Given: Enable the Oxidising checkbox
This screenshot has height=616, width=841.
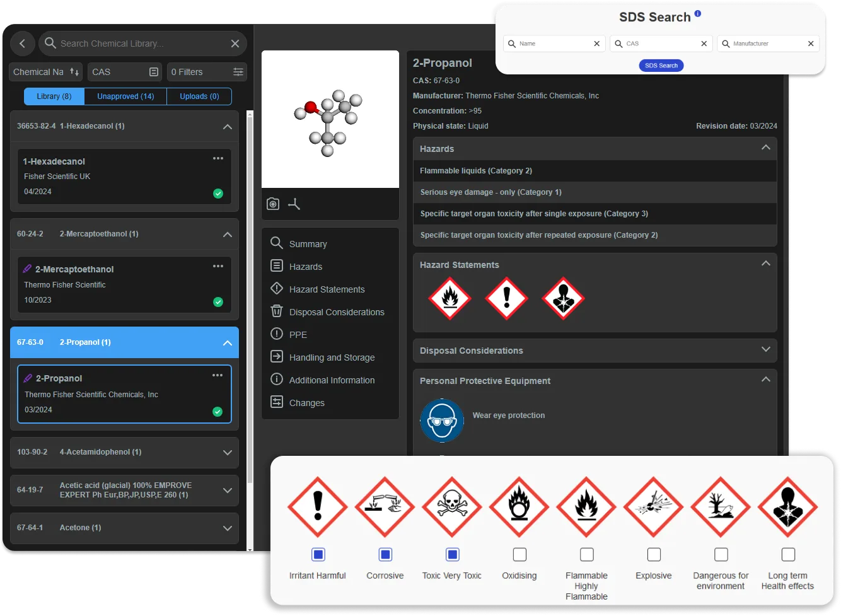Looking at the screenshot, I should [519, 554].
